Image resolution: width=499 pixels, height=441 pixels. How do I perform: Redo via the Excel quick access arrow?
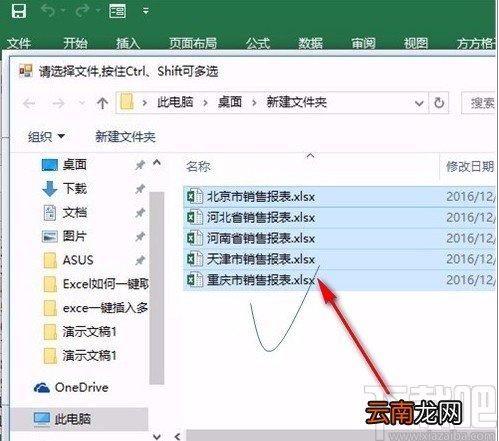coord(82,11)
